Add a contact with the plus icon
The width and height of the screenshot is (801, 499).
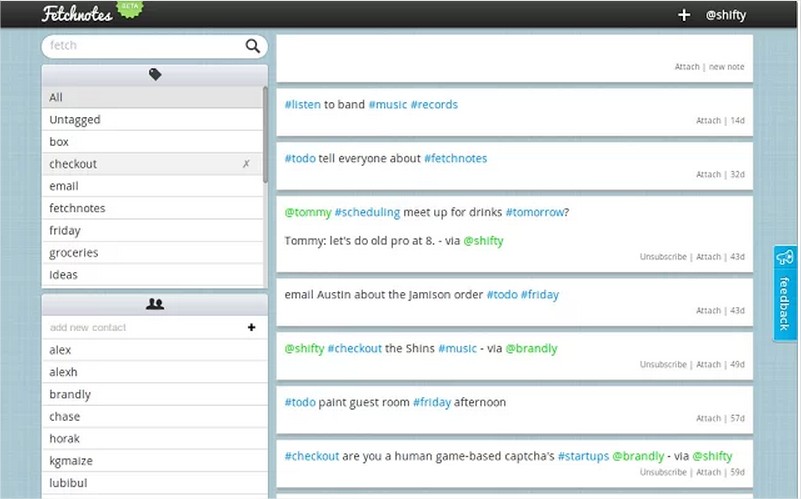(x=251, y=327)
